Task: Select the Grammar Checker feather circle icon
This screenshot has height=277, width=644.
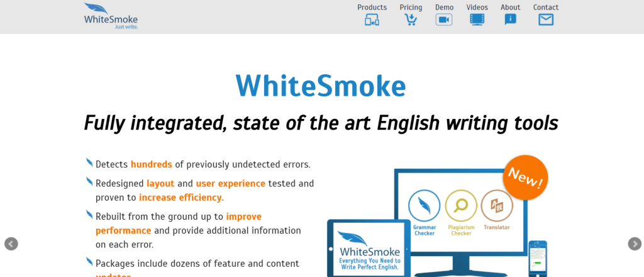Action: [x=425, y=205]
